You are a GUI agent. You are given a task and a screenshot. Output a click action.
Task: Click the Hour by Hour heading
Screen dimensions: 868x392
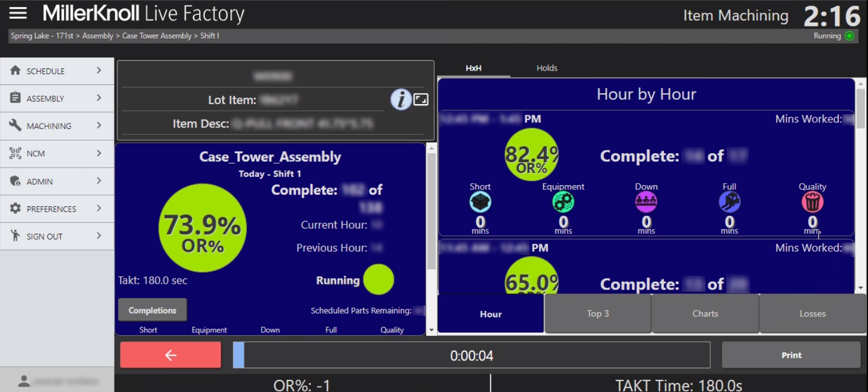[x=646, y=94]
